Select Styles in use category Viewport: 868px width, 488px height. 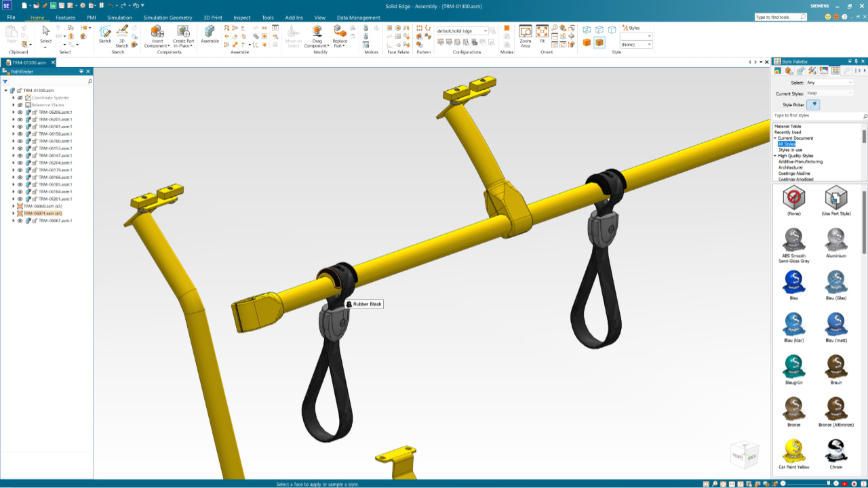791,150
